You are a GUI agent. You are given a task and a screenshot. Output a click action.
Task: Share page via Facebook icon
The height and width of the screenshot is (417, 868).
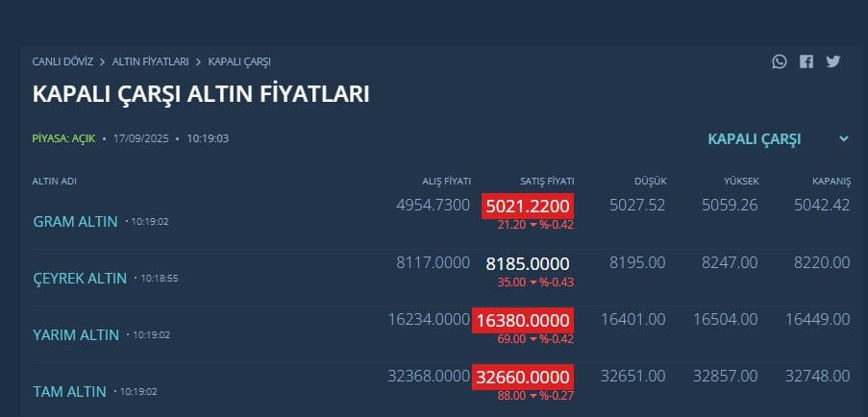806,61
